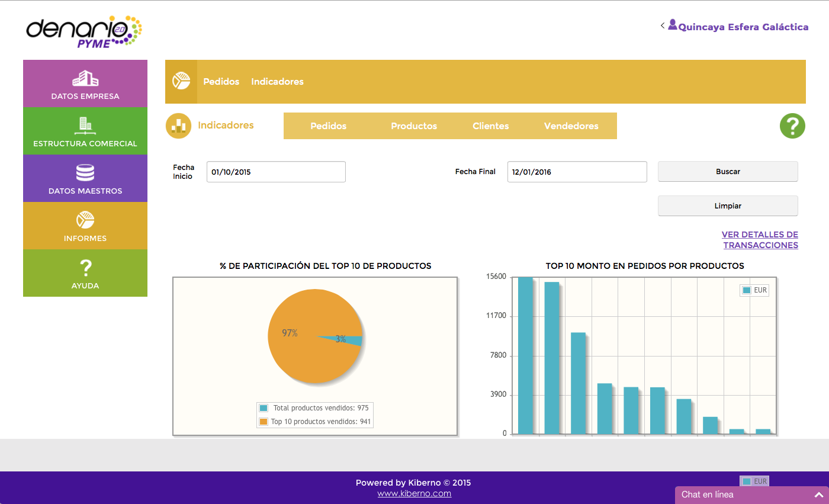Open the VER DETALLES DE TRANSACCIONES link
829x504 pixels.
point(760,239)
